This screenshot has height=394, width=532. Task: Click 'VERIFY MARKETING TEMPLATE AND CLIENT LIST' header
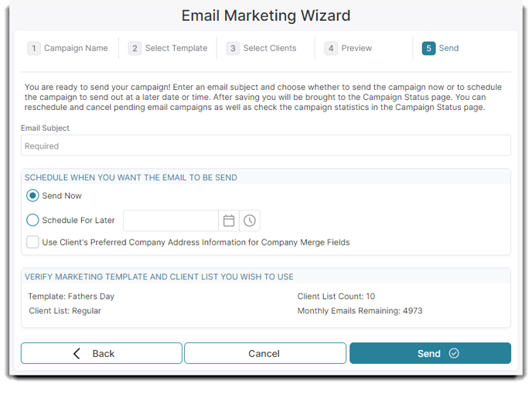click(159, 276)
